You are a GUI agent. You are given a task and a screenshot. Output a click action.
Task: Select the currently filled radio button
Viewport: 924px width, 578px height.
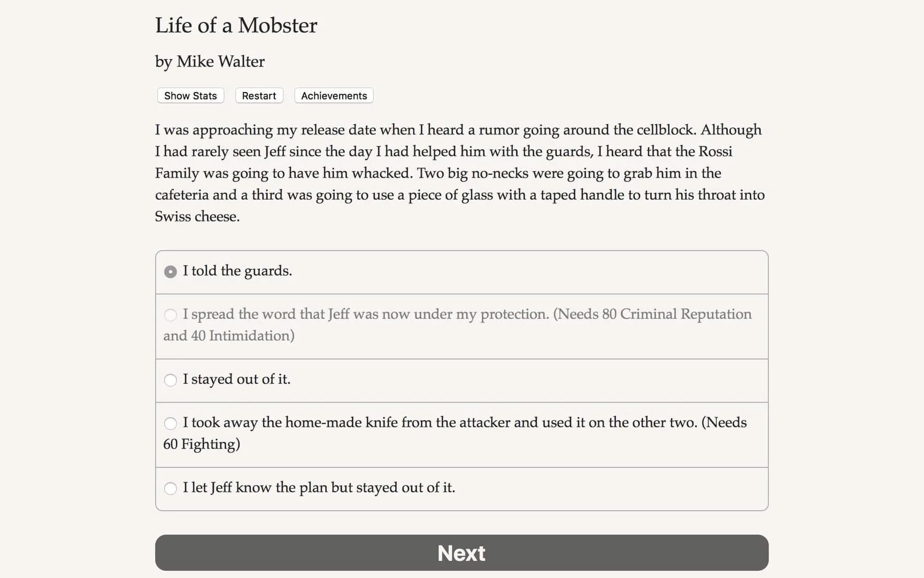[x=171, y=271]
